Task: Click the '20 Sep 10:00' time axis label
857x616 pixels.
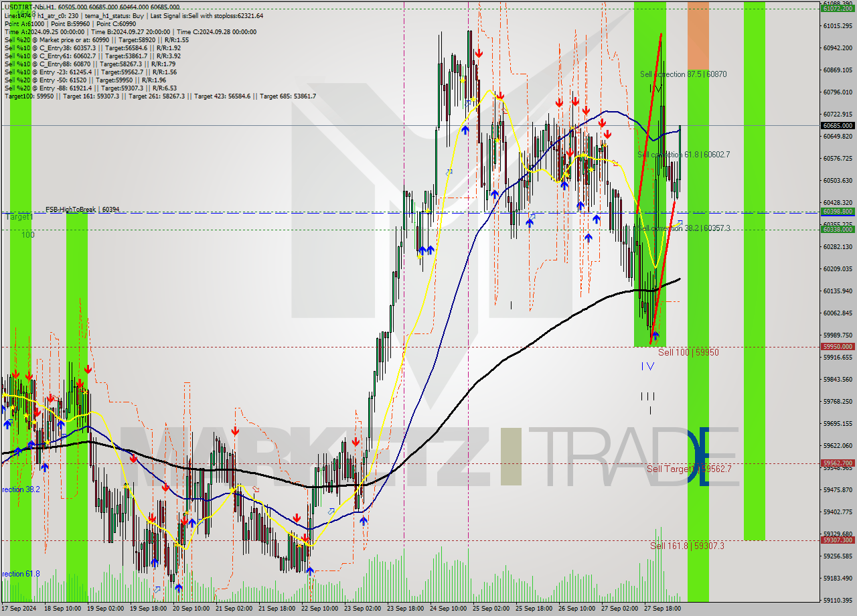Action: [x=191, y=609]
